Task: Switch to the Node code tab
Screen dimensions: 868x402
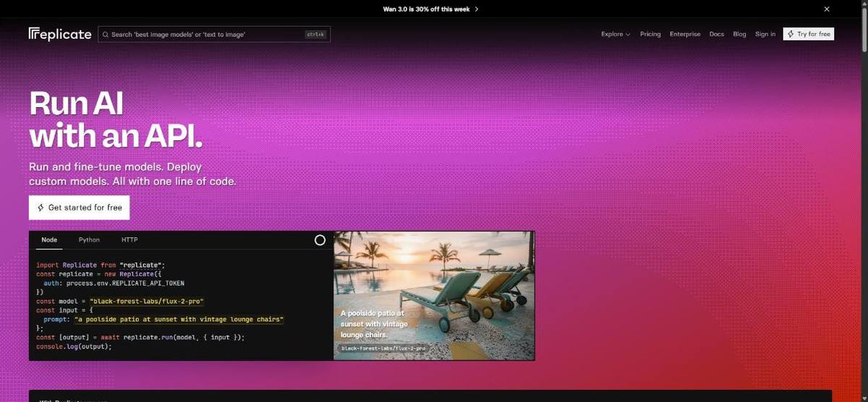Action: pos(49,240)
